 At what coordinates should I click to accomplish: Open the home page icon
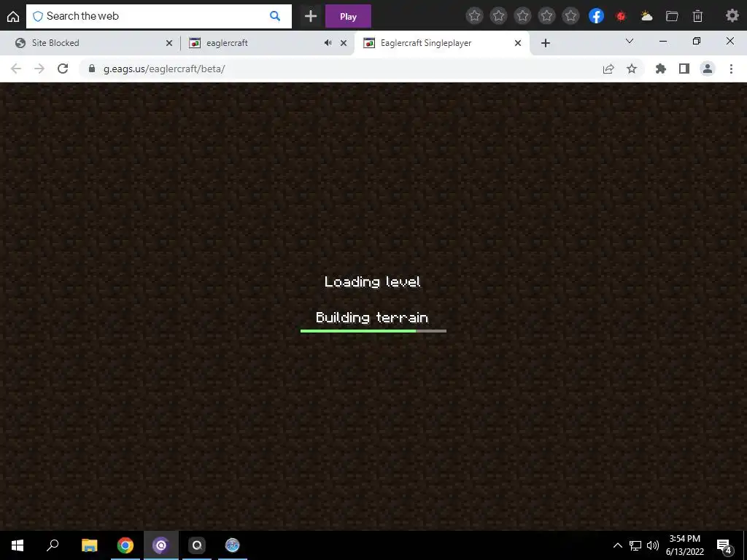point(13,17)
